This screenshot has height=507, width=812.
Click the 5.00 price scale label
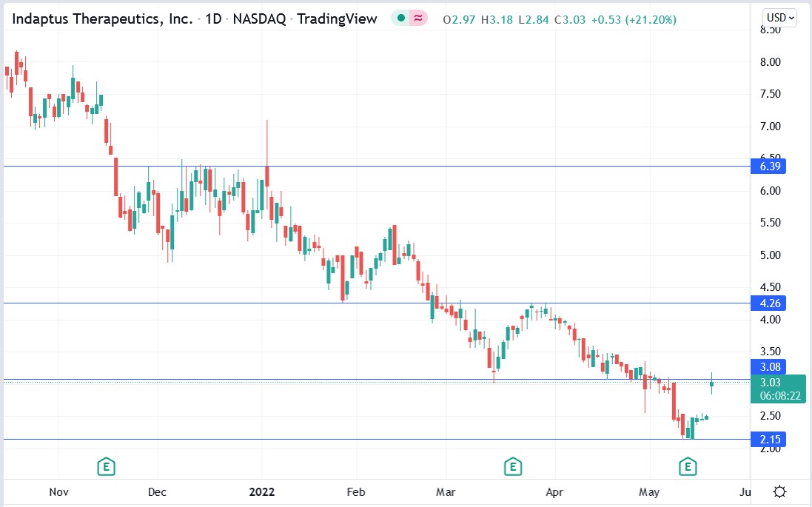point(770,255)
